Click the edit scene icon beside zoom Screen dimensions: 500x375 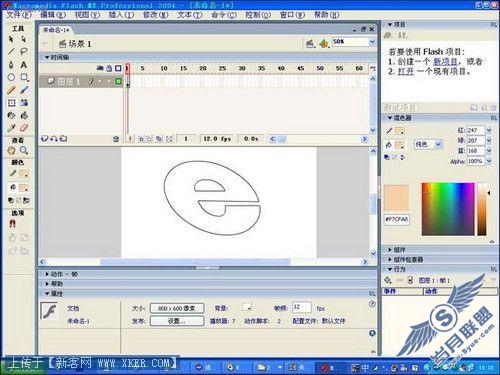(310, 43)
